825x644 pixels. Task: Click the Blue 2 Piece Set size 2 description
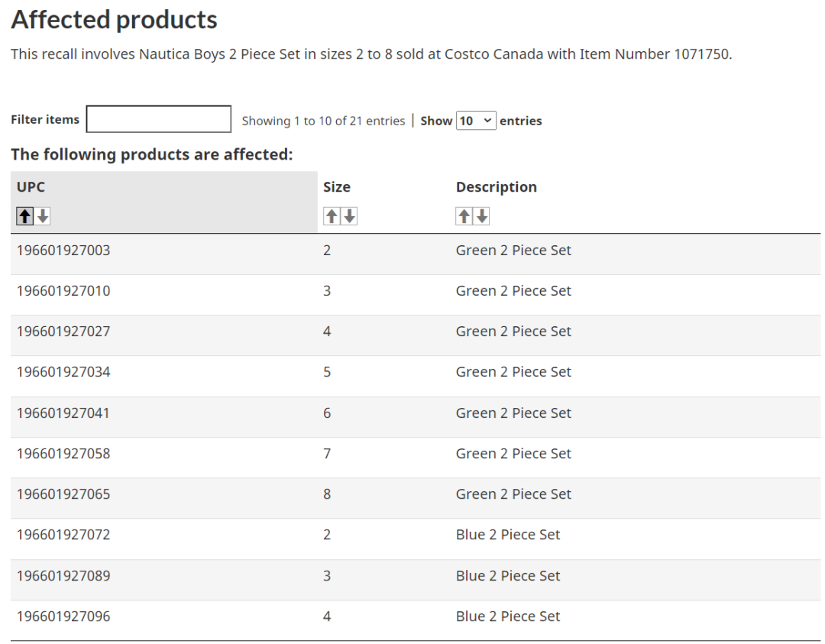[508, 535]
